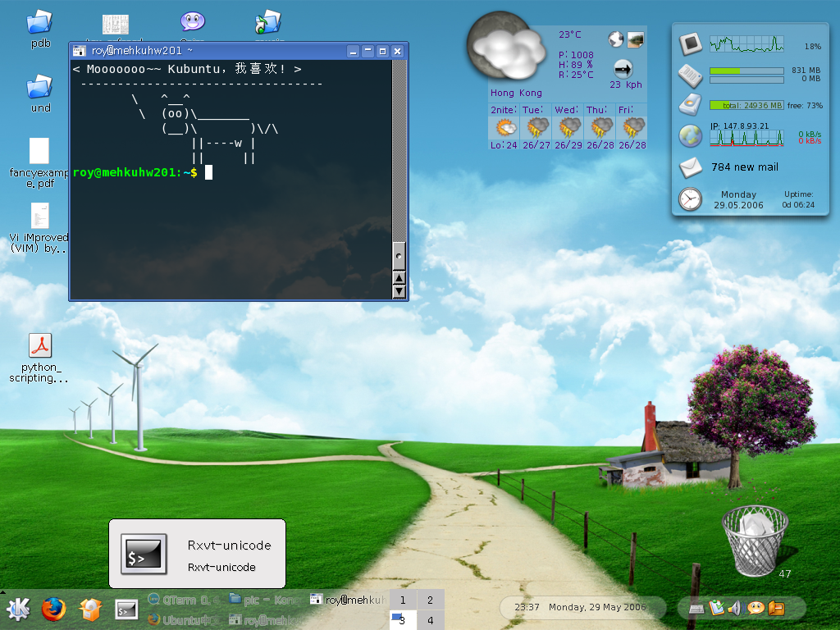Click the green memory usage bar
Image resolution: width=840 pixels, height=630 pixels.
(746, 71)
